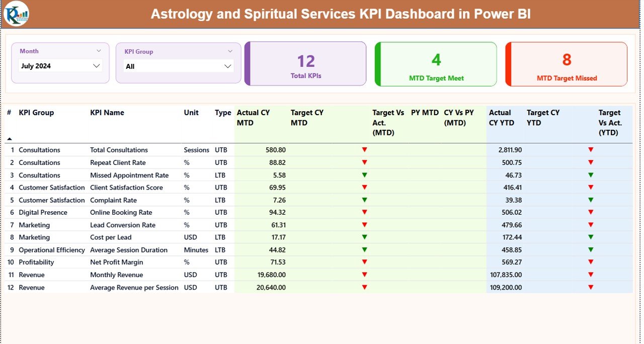Image resolution: width=644 pixels, height=344 pixels.
Task: Click green YTD indicator for Cost per Lead
Action: [590, 237]
